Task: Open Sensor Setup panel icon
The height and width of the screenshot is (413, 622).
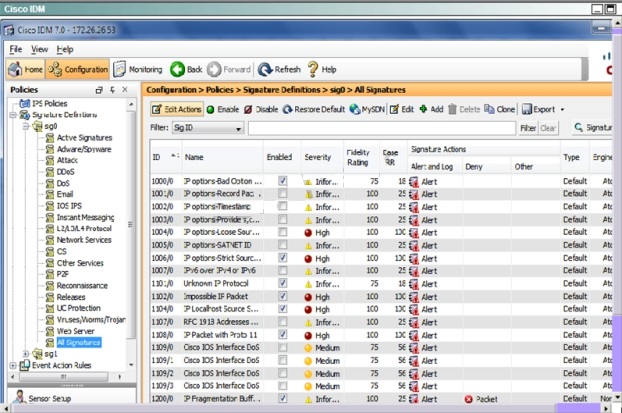Action: tap(19, 397)
